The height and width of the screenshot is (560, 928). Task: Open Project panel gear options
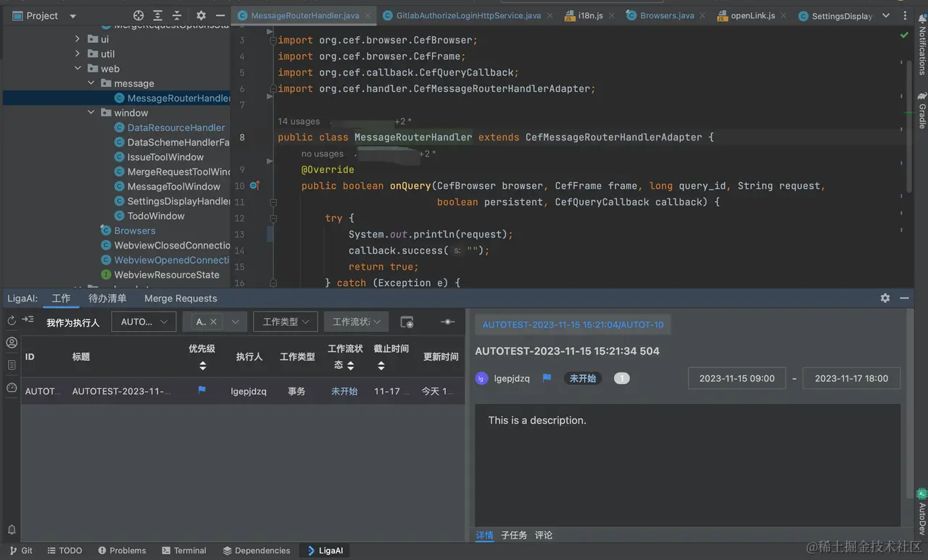click(202, 15)
